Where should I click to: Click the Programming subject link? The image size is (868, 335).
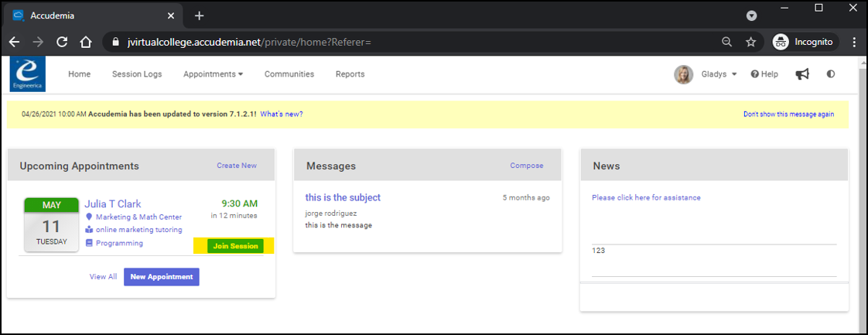(x=119, y=243)
